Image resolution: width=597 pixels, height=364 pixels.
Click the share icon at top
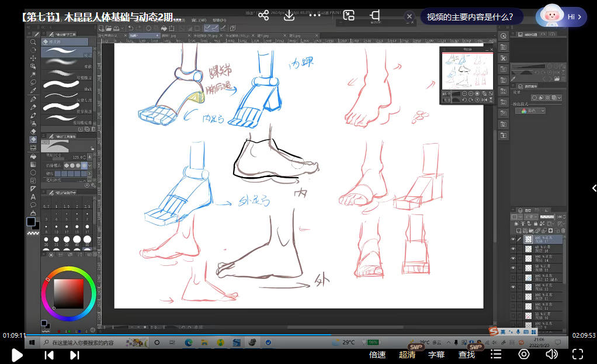pyautogui.click(x=263, y=15)
